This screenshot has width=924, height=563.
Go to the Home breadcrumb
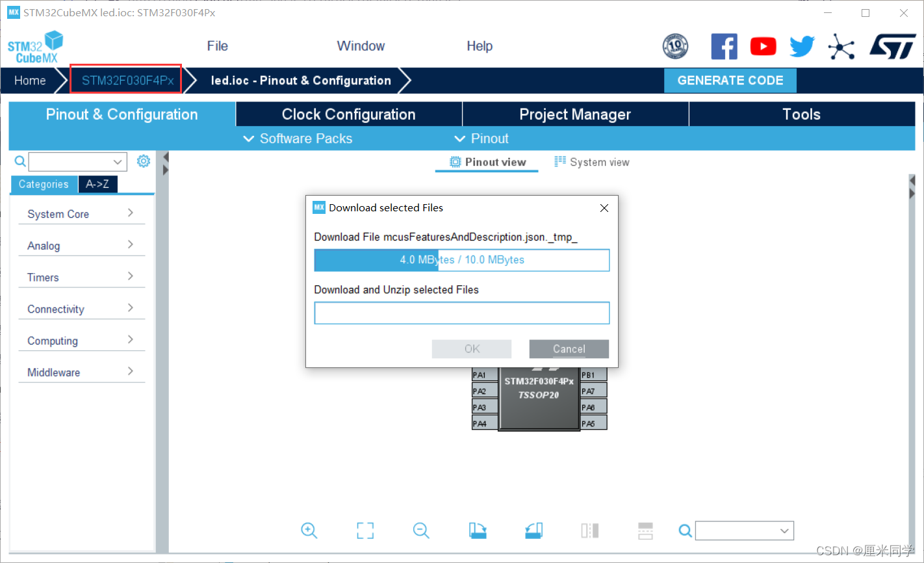(x=30, y=81)
